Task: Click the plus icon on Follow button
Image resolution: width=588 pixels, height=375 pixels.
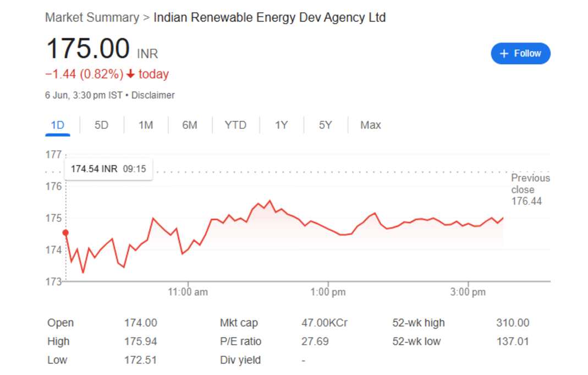Action: click(503, 53)
